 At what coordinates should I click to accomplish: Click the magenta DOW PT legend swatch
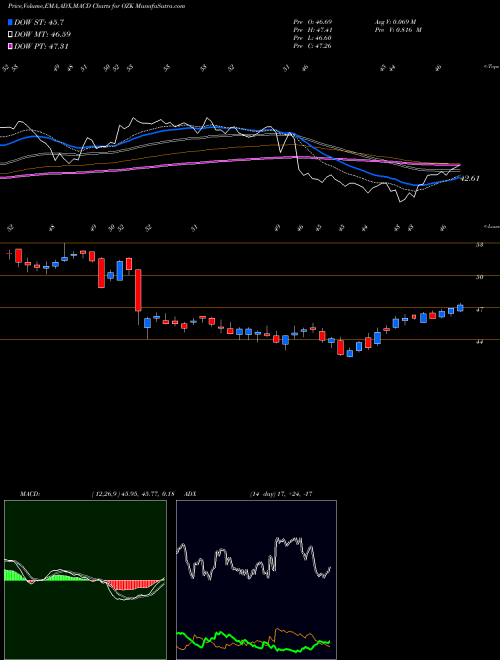(10, 46)
